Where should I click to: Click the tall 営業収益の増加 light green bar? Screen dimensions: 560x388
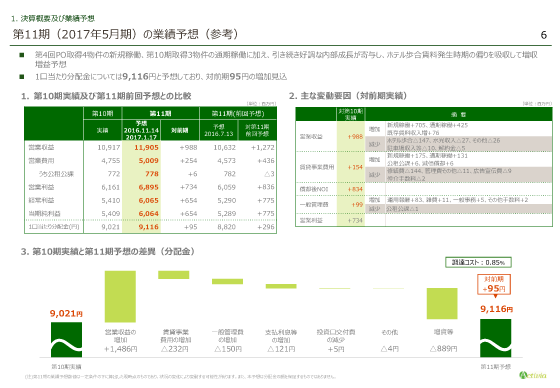[x=120, y=297]
